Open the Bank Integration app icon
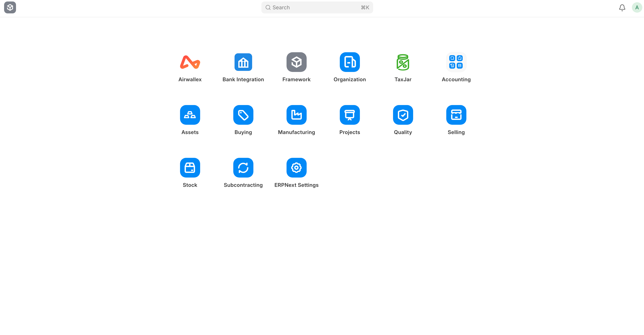The width and height of the screenshot is (644, 335). [243, 62]
